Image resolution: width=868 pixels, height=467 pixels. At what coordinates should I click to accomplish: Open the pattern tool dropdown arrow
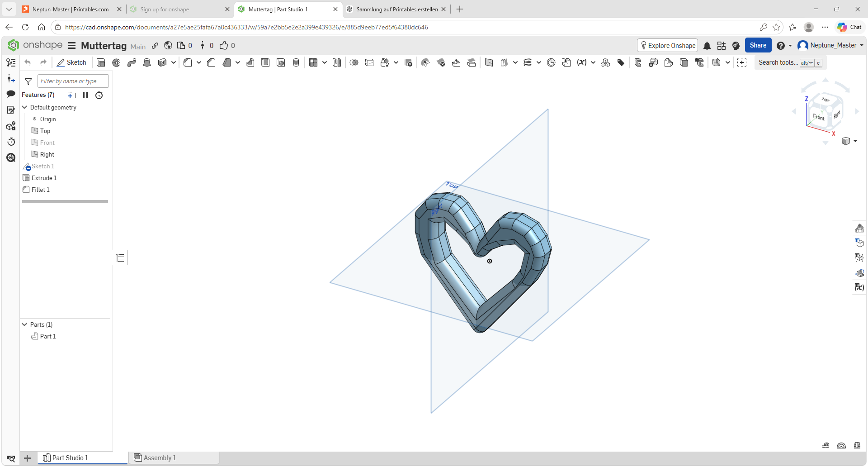pos(325,62)
